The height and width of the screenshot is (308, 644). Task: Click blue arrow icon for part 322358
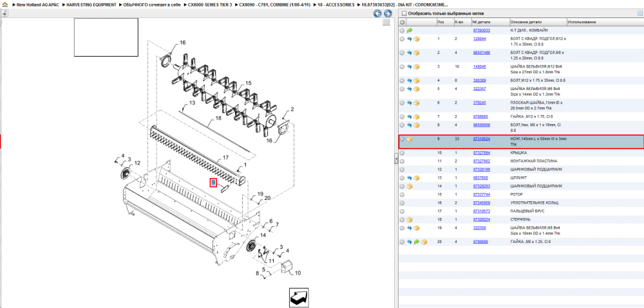410,228
